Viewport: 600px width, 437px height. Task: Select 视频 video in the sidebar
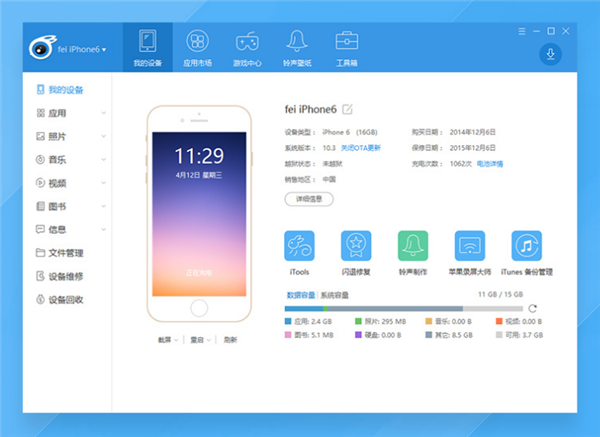point(52,183)
